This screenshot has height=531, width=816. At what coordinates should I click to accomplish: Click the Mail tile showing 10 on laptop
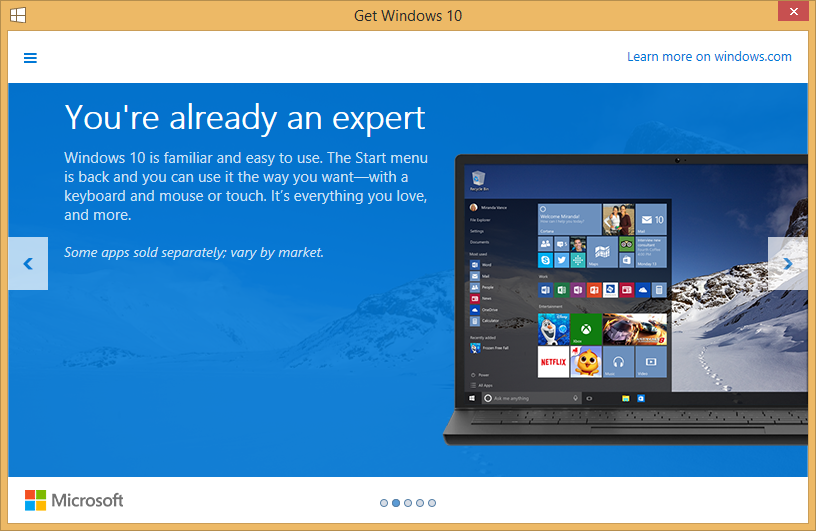tap(652, 218)
